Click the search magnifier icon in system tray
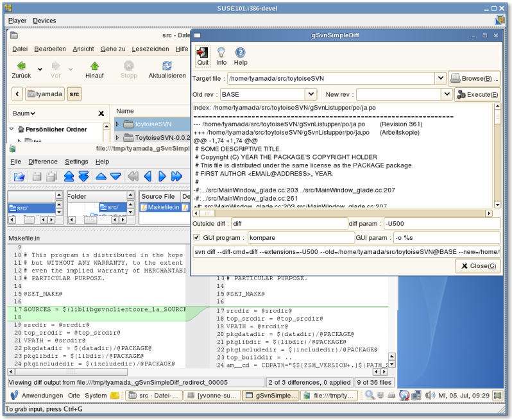Image resolution: width=512 pixels, height=420 pixels. click(370, 395)
